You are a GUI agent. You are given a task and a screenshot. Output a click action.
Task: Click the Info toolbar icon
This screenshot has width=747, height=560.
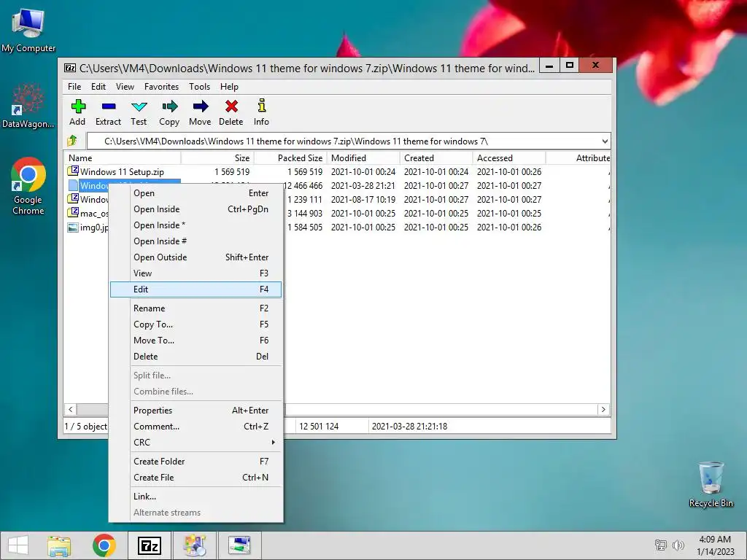(x=262, y=106)
